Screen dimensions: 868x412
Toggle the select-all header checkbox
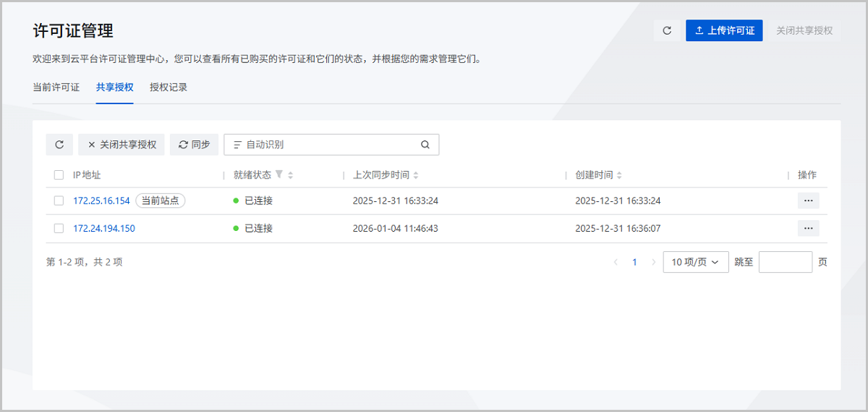point(59,175)
